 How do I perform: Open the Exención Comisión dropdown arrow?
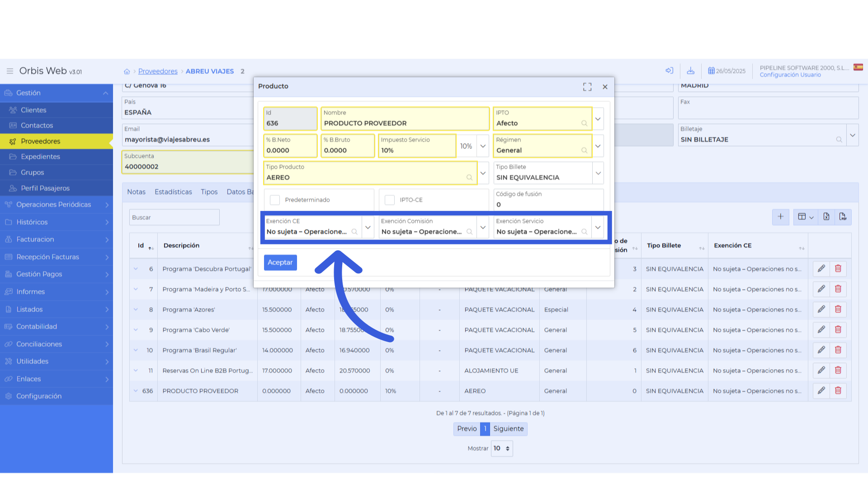483,227
